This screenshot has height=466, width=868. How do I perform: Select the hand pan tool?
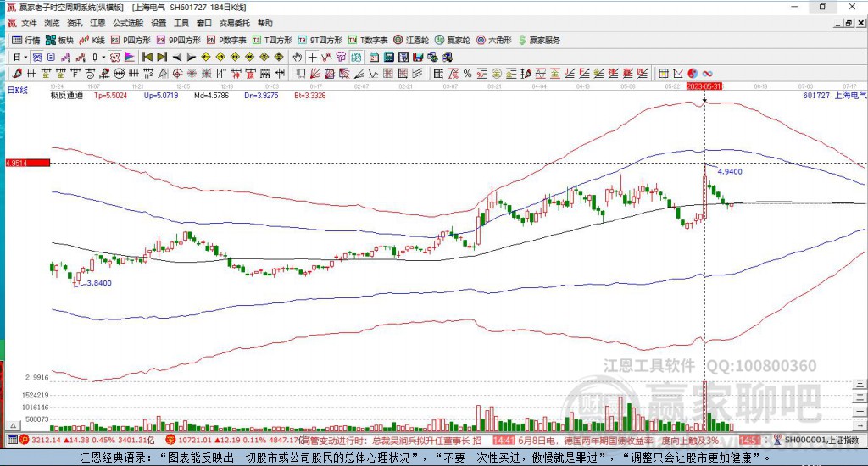click(298, 57)
